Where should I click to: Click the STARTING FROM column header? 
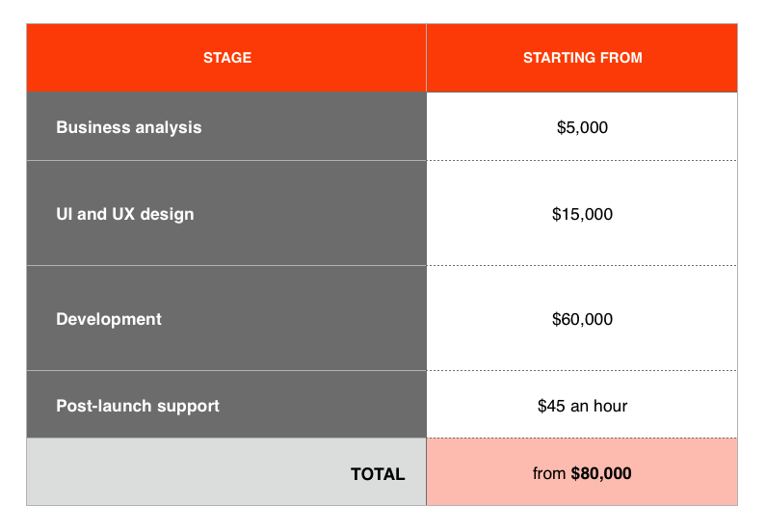(x=582, y=58)
